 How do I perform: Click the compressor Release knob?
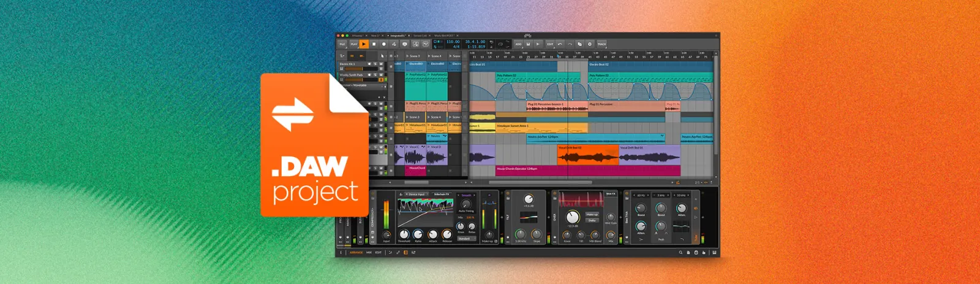point(447,234)
